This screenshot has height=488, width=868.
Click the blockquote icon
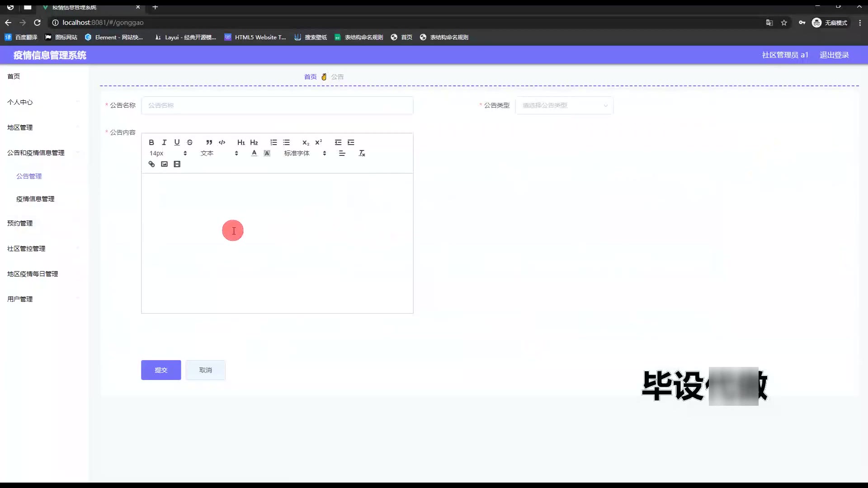[x=209, y=142]
